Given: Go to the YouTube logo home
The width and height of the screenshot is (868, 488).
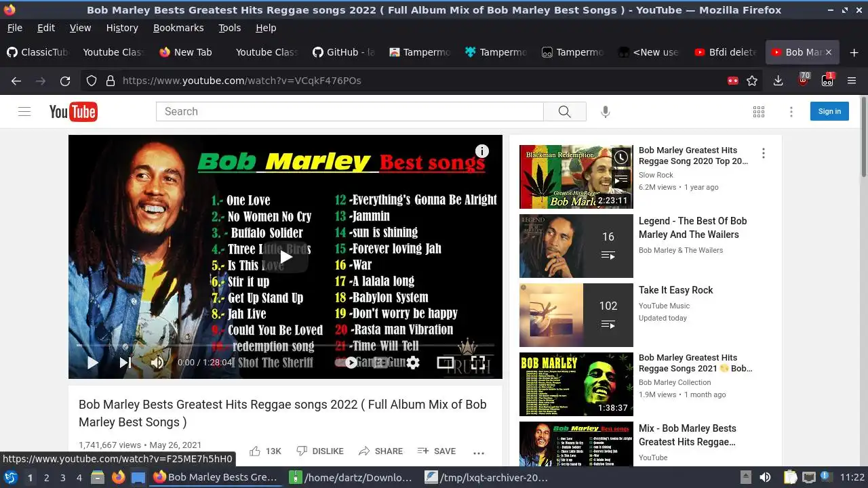Looking at the screenshot, I should coord(73,112).
